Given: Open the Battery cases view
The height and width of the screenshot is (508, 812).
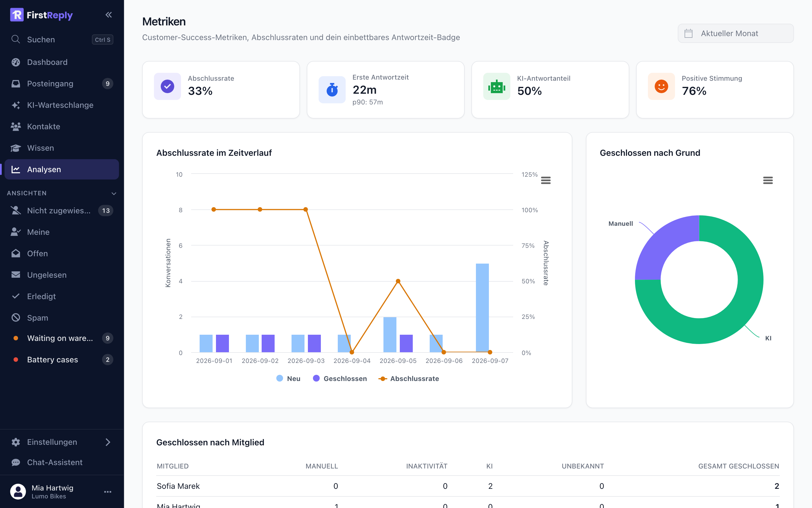Looking at the screenshot, I should point(62,360).
